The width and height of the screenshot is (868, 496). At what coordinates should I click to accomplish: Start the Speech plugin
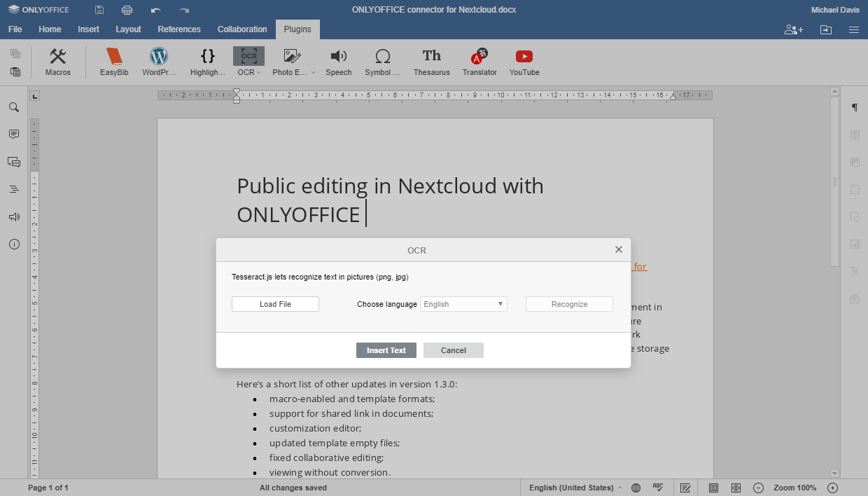pos(339,62)
